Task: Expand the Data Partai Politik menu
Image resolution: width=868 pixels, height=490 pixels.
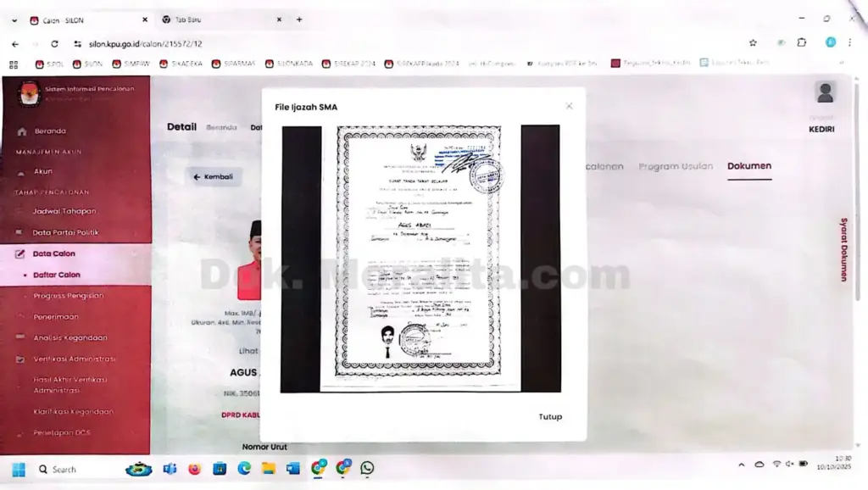Action: (x=65, y=232)
